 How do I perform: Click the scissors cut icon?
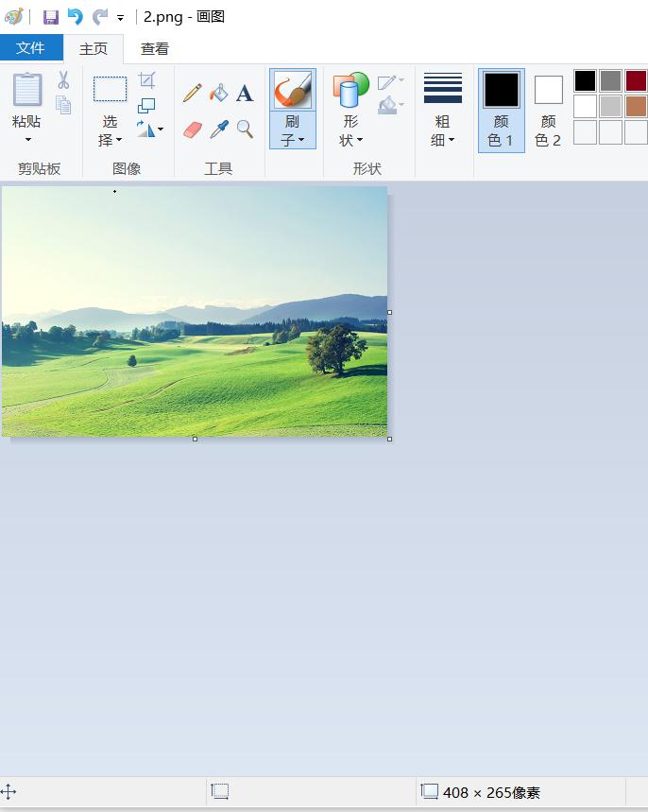pos(63,80)
